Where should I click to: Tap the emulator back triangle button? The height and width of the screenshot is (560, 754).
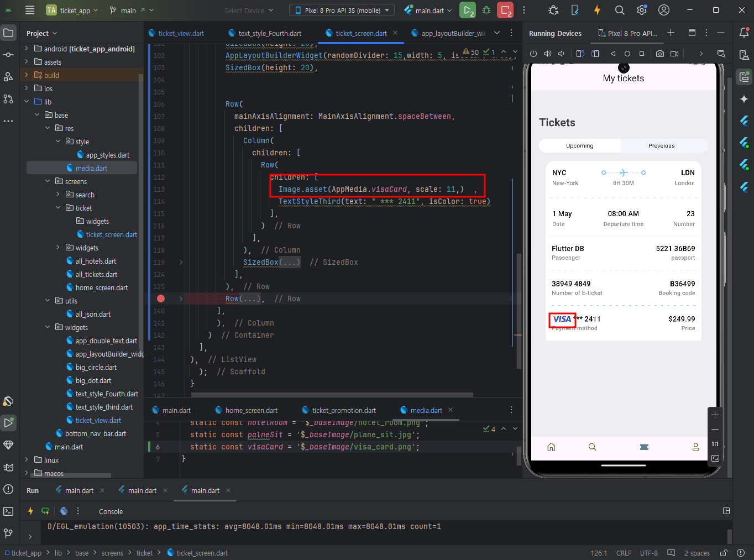[x=613, y=54]
